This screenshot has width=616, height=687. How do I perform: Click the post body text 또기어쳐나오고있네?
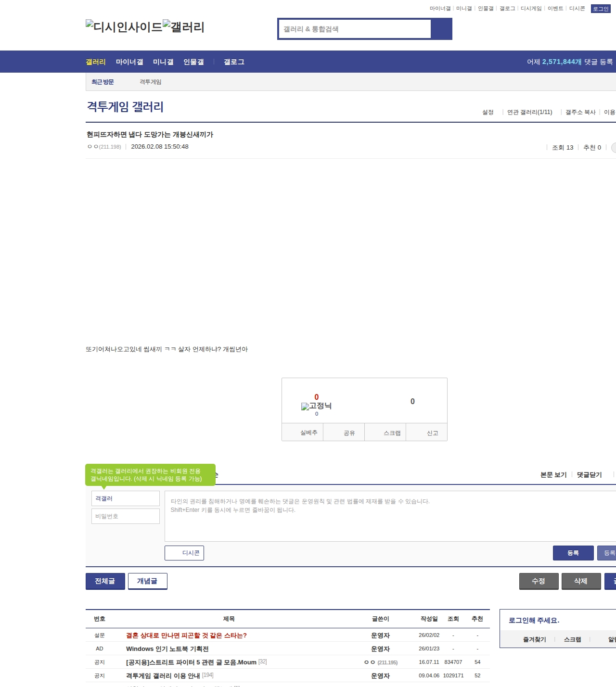[167, 349]
